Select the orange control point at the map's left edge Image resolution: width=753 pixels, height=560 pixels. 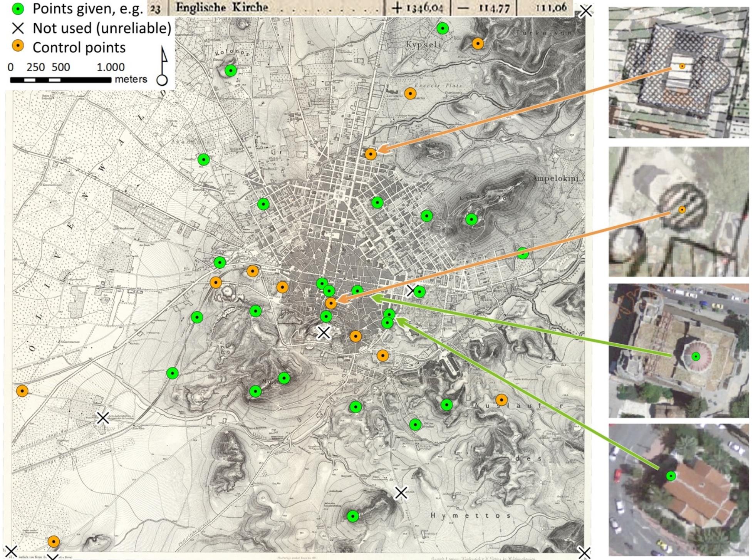[x=22, y=391]
